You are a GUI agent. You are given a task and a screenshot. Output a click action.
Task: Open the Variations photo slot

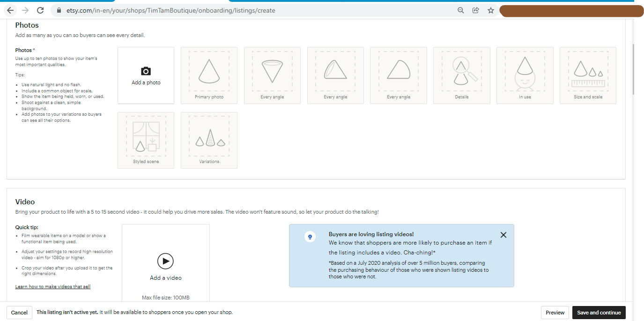coord(209,140)
